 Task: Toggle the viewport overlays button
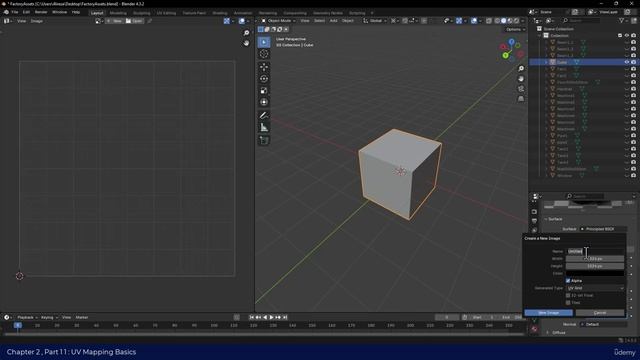click(x=474, y=20)
